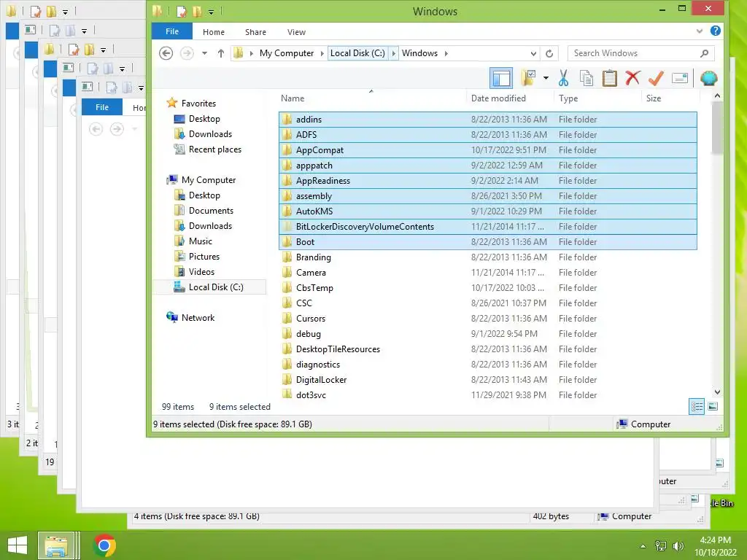Click Local Disk (C:) breadcrumb segment

pyautogui.click(x=357, y=52)
